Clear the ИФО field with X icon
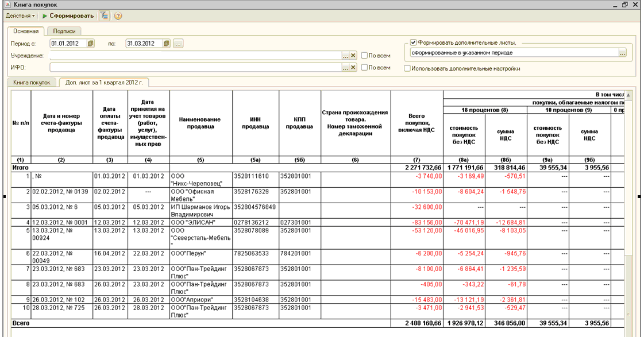The image size is (644, 337). (353, 68)
